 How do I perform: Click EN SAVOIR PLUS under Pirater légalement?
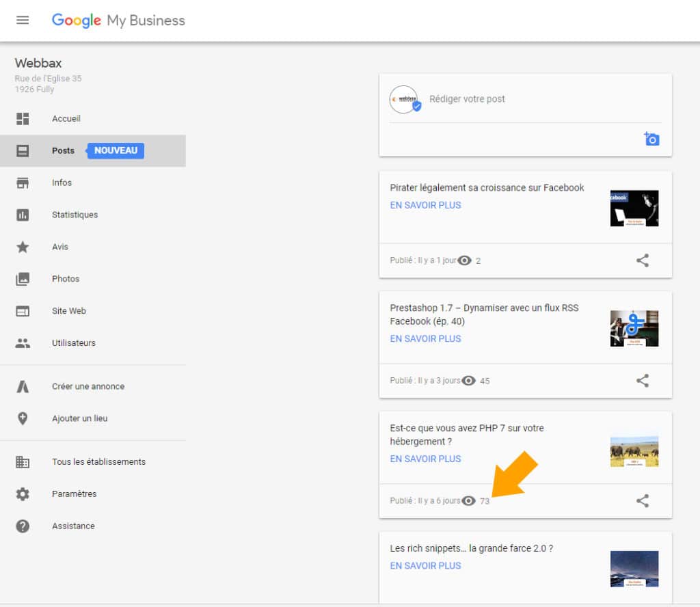click(x=425, y=205)
